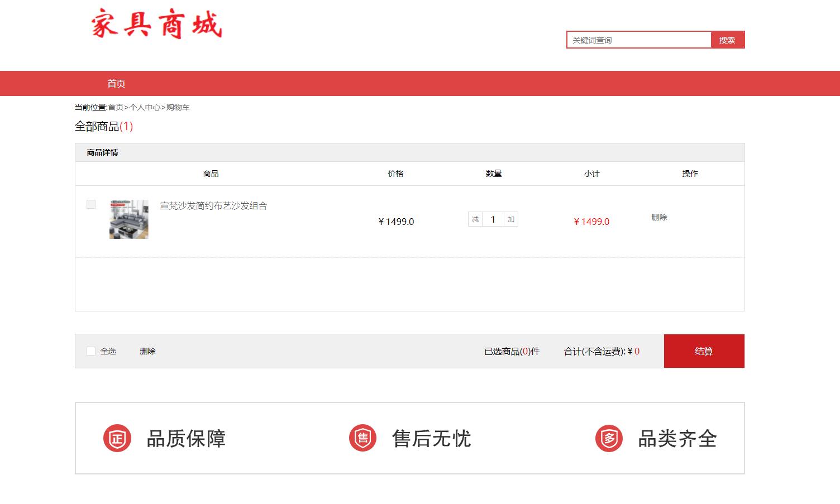
Task: Click 删除 next to 全选 to batch delete
Action: (x=147, y=351)
